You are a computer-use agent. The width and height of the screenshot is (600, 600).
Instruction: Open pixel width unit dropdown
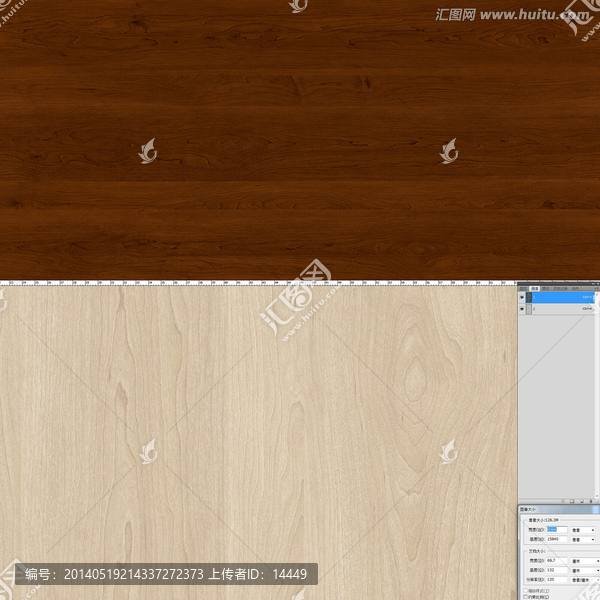coord(583,530)
